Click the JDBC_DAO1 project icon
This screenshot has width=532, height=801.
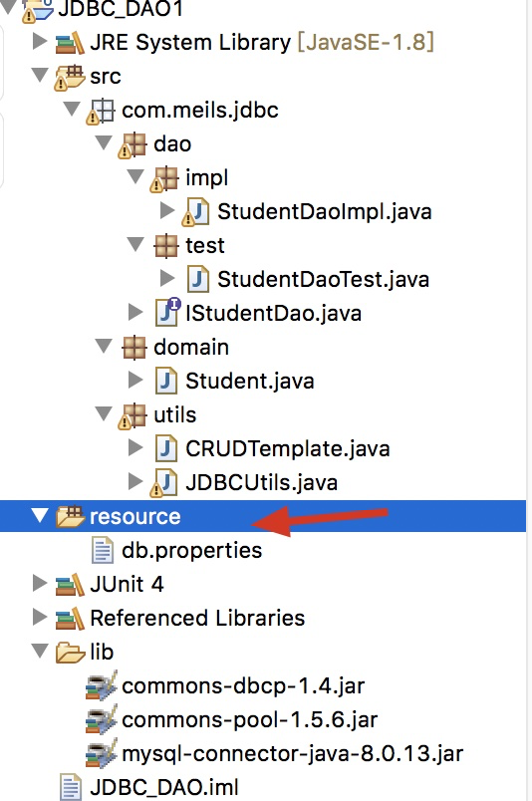click(37, 10)
